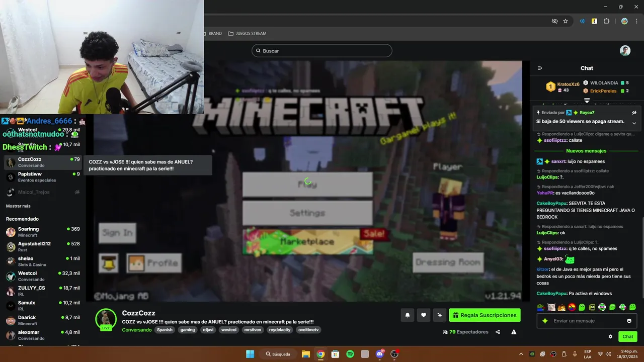Send message with the green Chat button
Image resolution: width=644 pixels, height=362 pixels.
[x=628, y=337]
